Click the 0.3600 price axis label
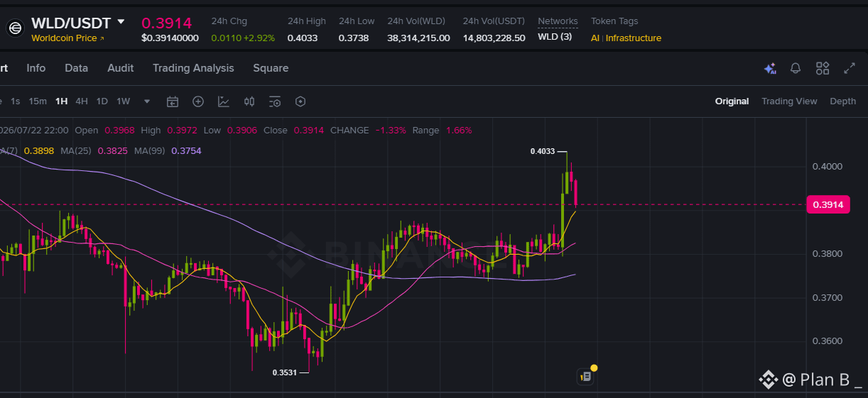This screenshot has height=398, width=868. point(827,341)
